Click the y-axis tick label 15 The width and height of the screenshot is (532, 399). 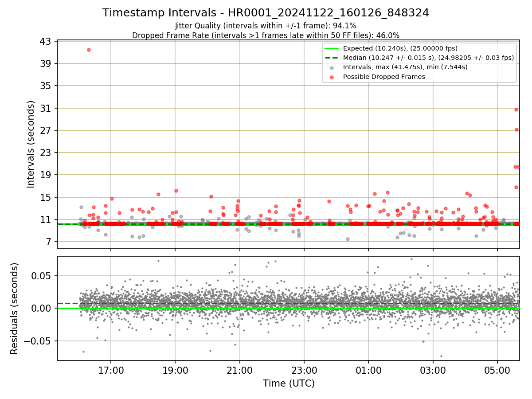46,197
